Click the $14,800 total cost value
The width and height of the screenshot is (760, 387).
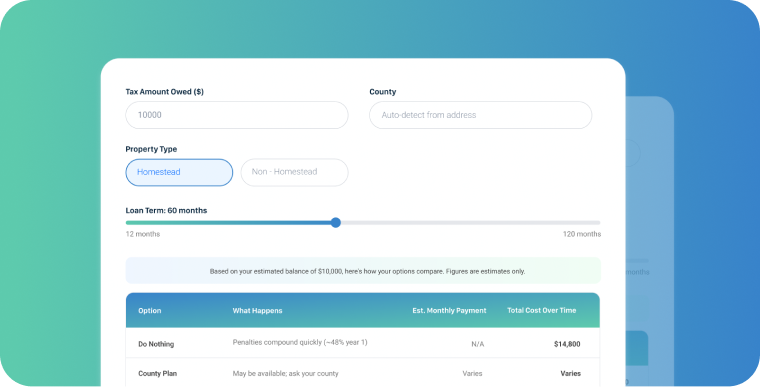point(567,344)
